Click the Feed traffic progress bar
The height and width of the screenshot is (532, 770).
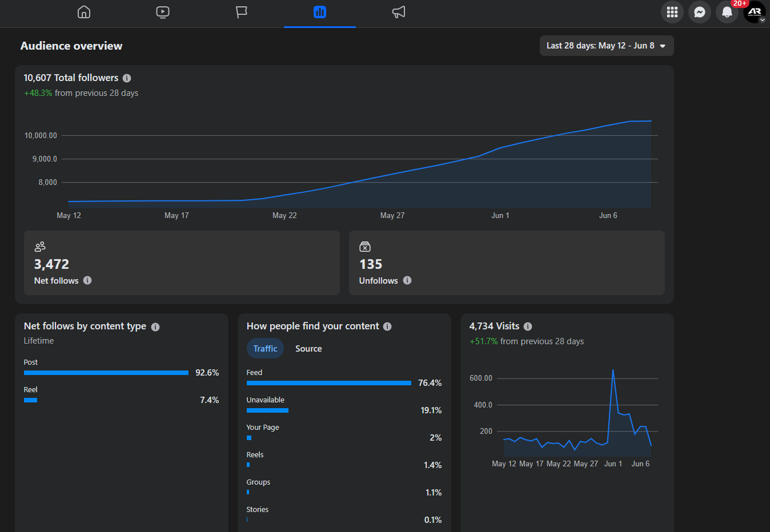329,383
